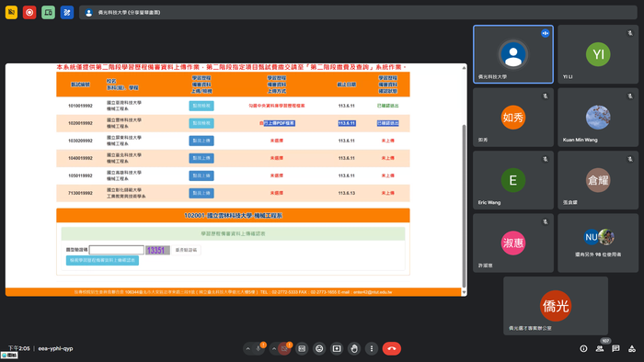Click the red record extension icon
Image resolution: width=644 pixels, height=362 pixels.
tap(29, 12)
